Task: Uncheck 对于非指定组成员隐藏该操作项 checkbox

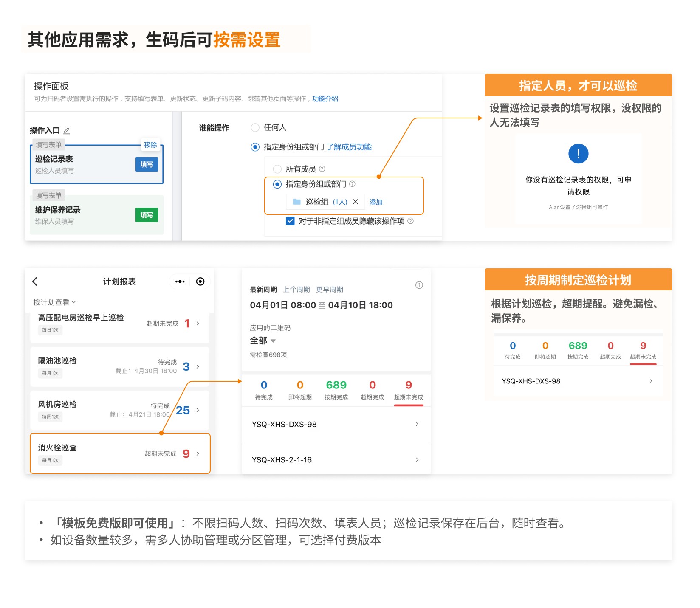Action: (290, 221)
